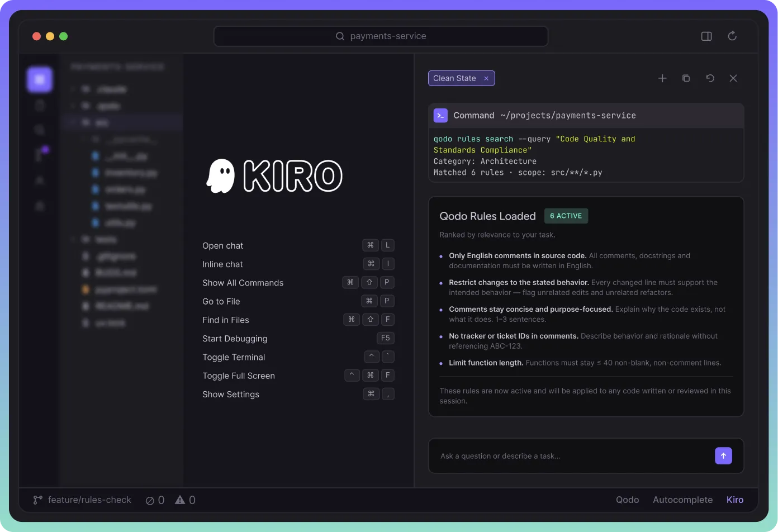Select Start Debugging

coord(235,339)
